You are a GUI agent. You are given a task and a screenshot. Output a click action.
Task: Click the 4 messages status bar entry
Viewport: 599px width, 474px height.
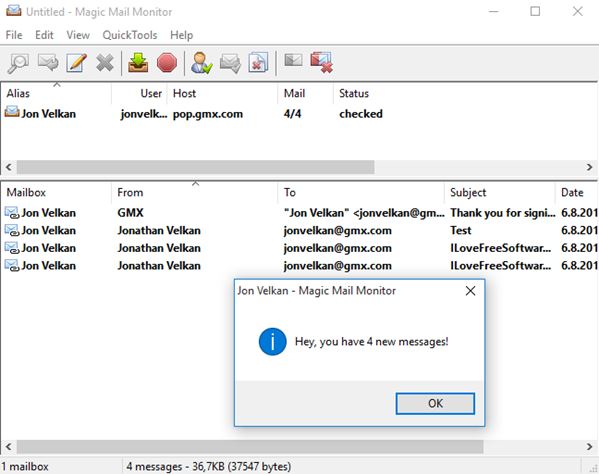click(x=209, y=466)
